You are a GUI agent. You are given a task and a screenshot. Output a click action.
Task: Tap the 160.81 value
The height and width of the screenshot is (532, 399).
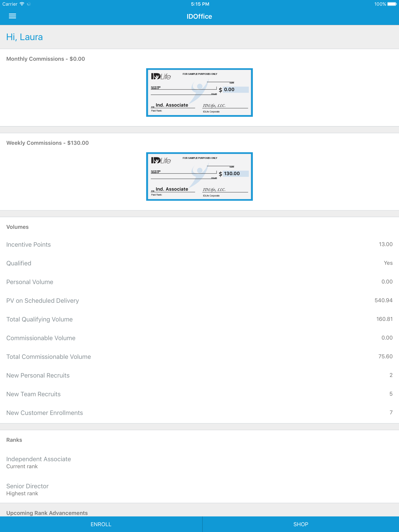click(384, 319)
